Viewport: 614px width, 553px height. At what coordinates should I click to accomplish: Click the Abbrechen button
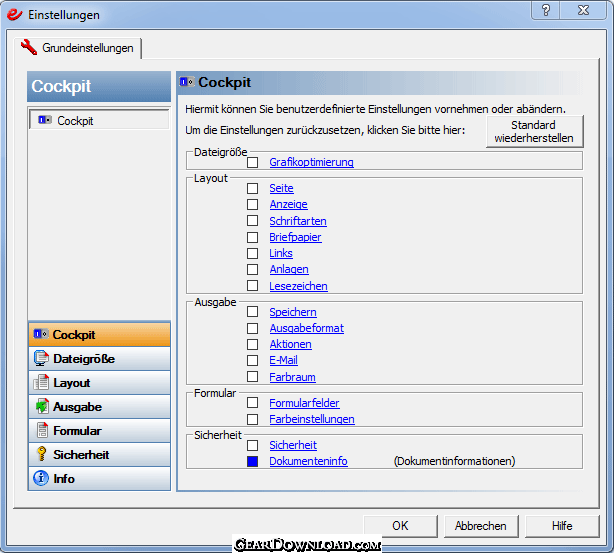481,526
